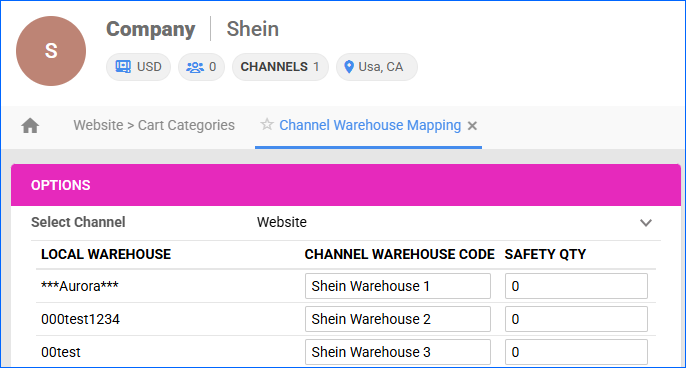Screen dimensions: 686x368
Task: Click the location pin icon
Action: tap(349, 67)
